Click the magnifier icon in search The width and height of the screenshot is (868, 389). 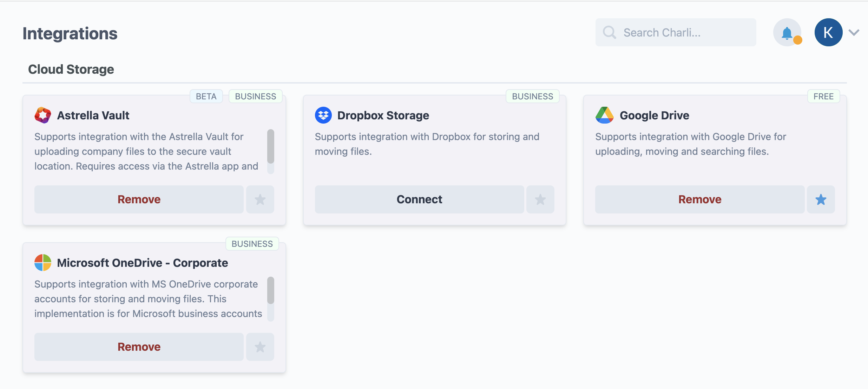[610, 32]
